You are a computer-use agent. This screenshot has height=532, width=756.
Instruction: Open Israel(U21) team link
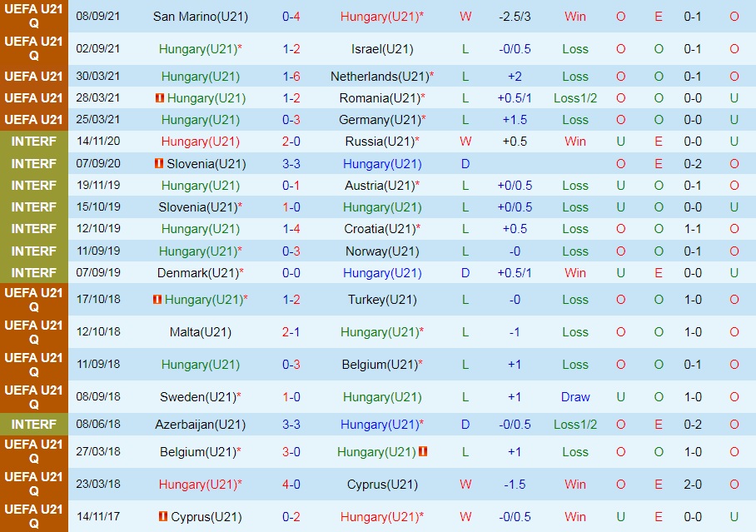[382, 49]
